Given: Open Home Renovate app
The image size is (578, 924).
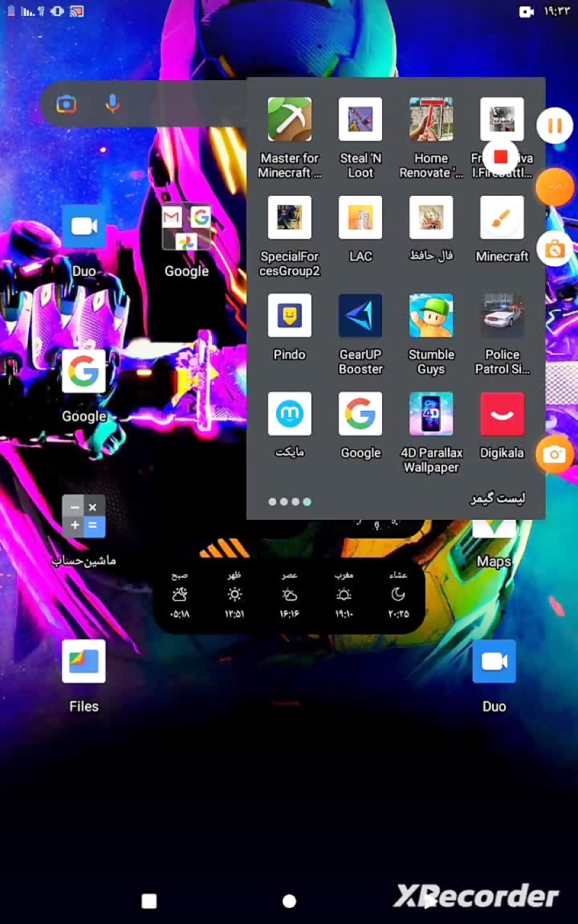Looking at the screenshot, I should 431,119.
